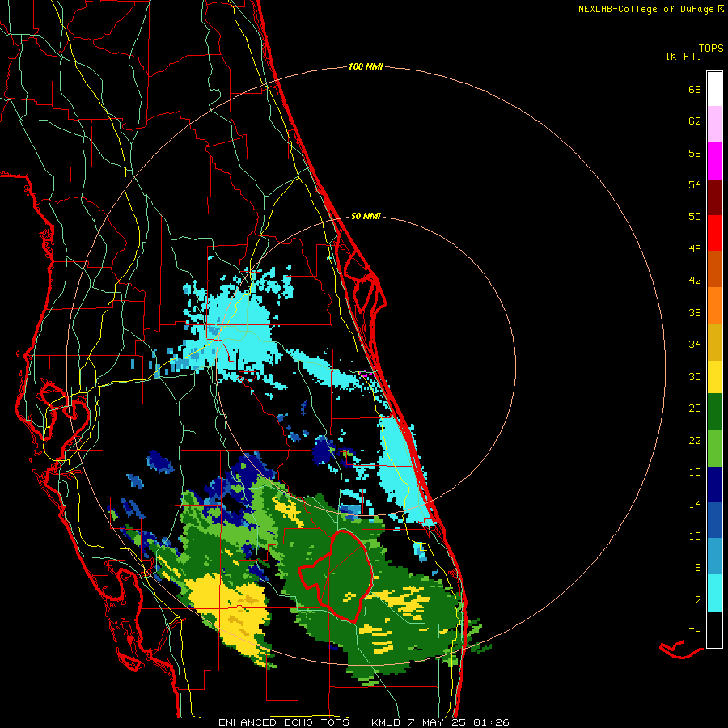This screenshot has height=728, width=728.
Task: Pick the magenta legend swatch
Action: point(714,161)
